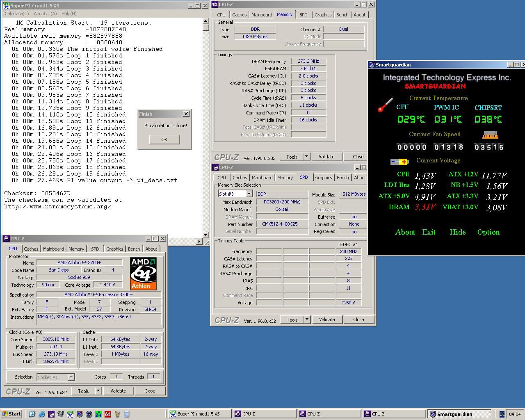Open SPD tab in bottom-left CPU-Z window
Viewport: 525px width, 420px height.
[95, 249]
